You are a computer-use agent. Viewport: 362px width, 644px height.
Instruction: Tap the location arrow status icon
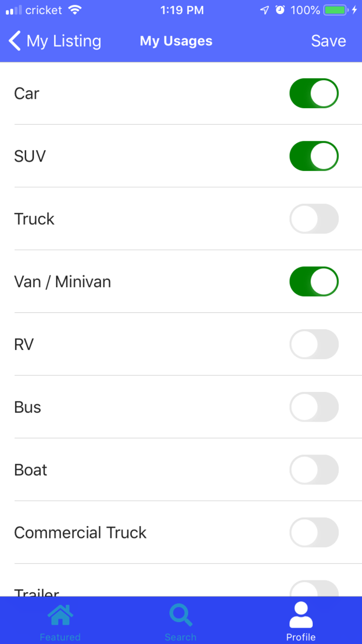pos(264,10)
